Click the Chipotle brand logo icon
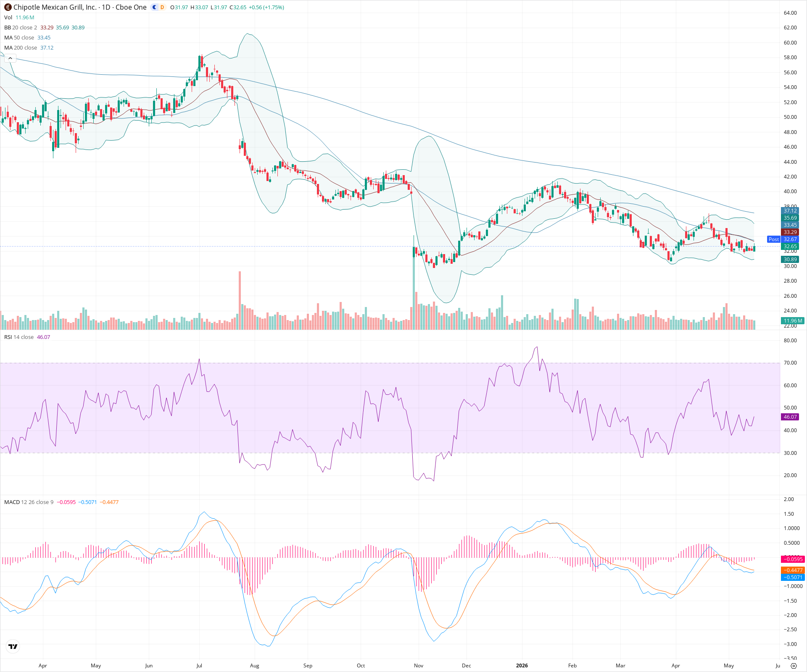The width and height of the screenshot is (807, 672). (8, 7)
